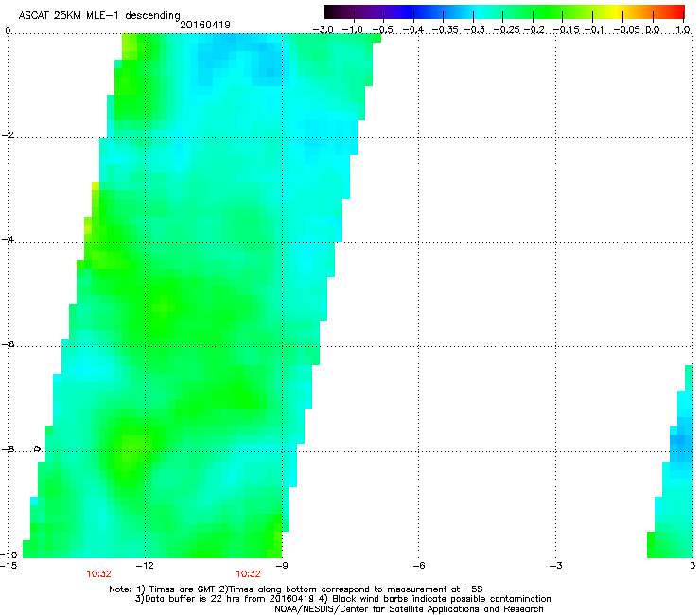Select the -1.0 color scale label
Image resolution: width=700 pixels, height=615 pixels.
point(353,30)
